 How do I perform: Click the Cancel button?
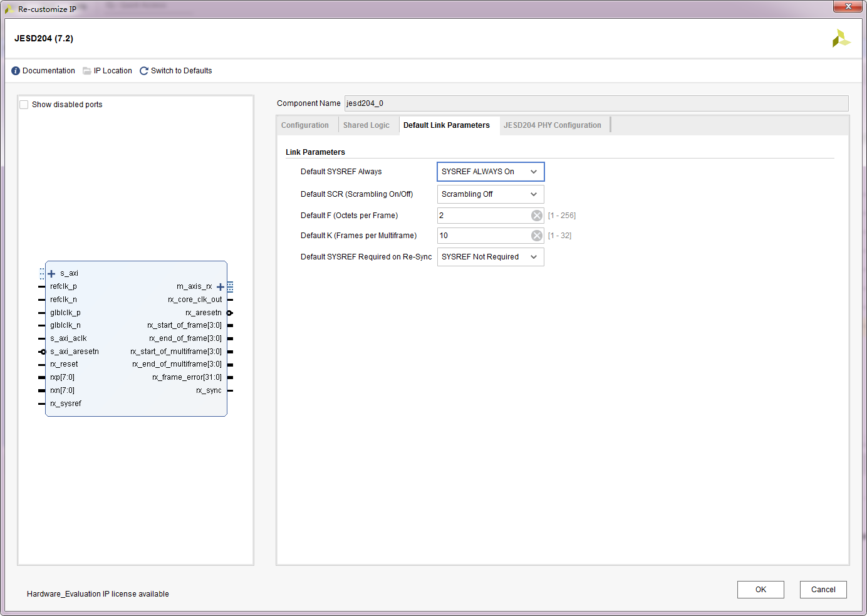[823, 590]
